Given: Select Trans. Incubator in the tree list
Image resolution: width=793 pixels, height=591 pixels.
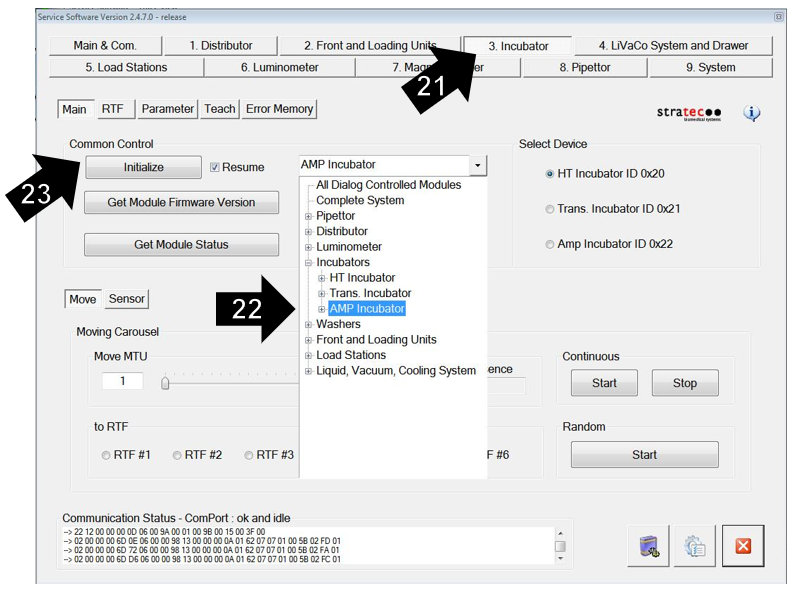Looking at the screenshot, I should coord(370,293).
